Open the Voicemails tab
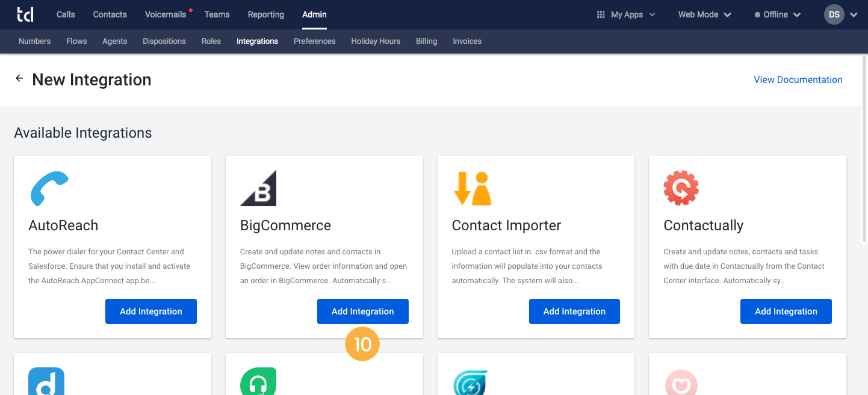Screen dimensions: 868x395 (166, 14)
